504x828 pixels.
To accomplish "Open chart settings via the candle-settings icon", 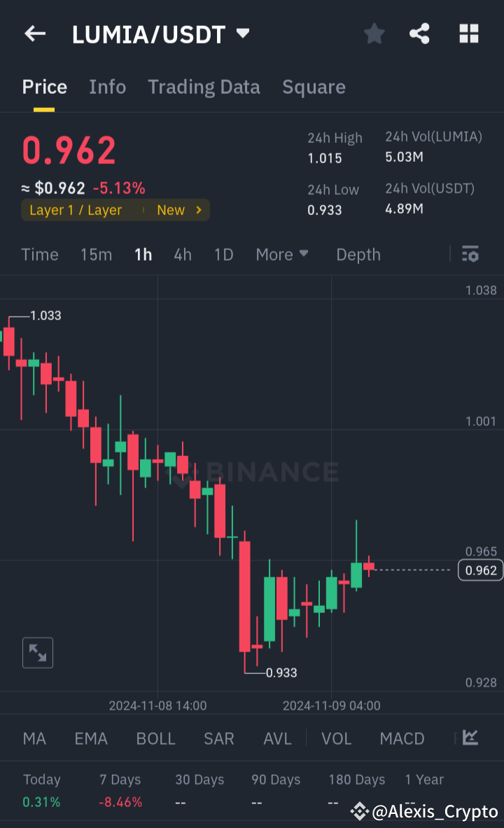I will click(470, 254).
